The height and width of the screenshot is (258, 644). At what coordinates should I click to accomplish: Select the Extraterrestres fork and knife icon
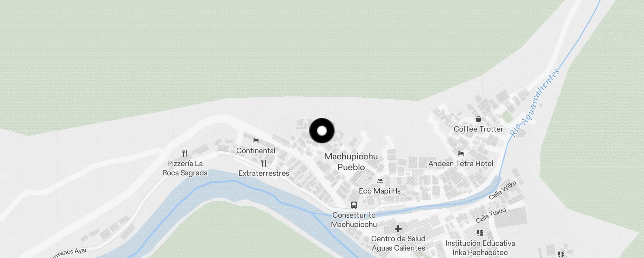[x=264, y=163]
